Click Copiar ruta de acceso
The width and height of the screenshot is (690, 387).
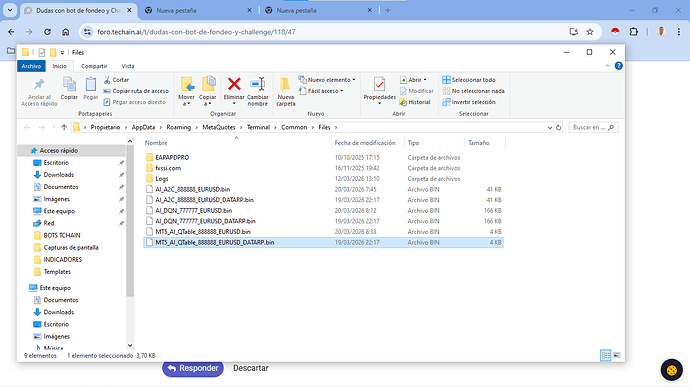(x=136, y=91)
